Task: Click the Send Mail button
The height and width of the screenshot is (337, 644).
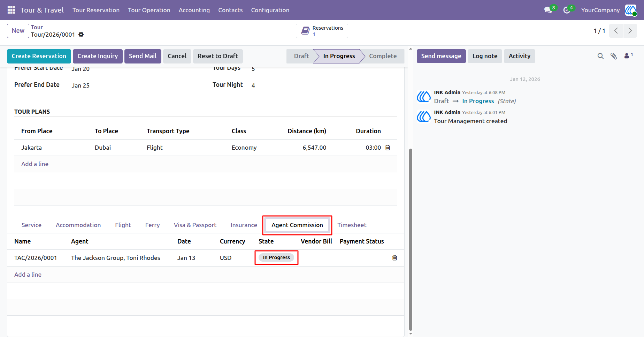Action: 143,56
